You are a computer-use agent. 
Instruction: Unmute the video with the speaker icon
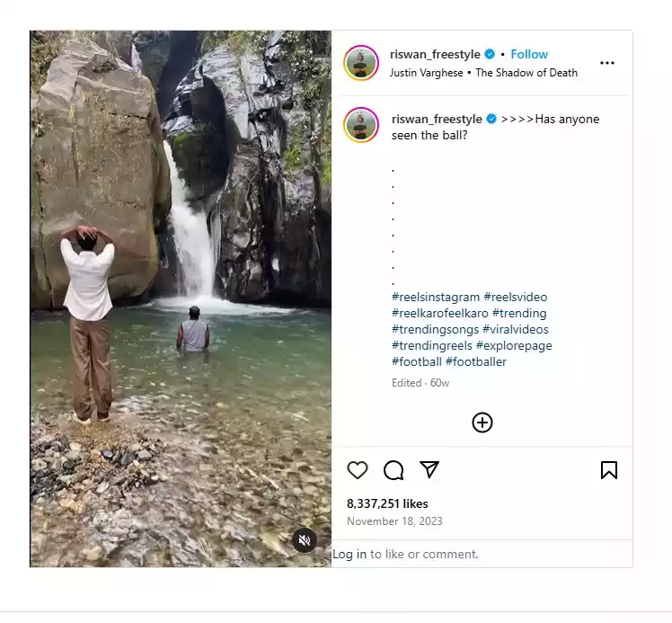[305, 539]
